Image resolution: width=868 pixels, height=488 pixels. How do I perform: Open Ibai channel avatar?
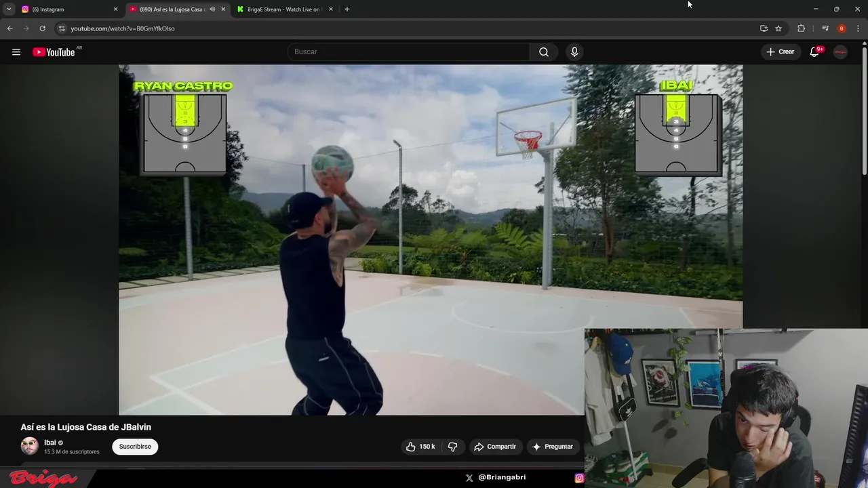[29, 446]
